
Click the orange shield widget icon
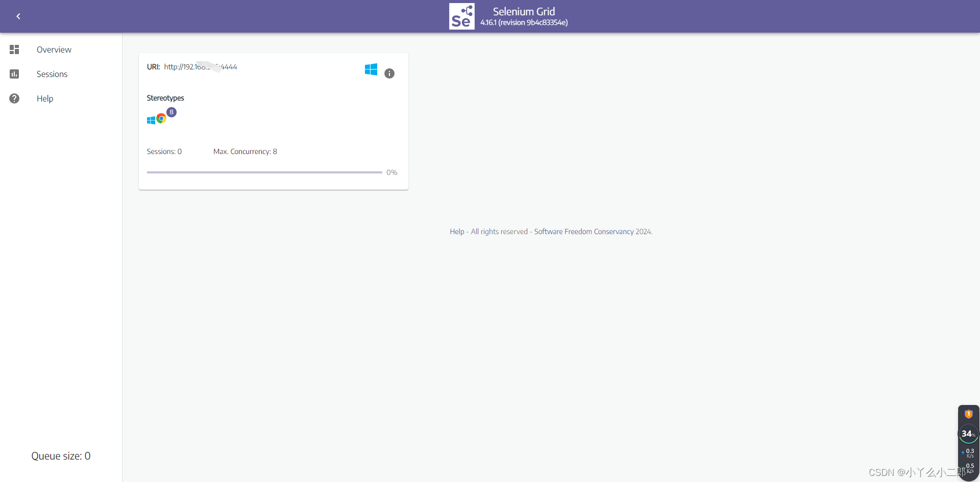click(969, 414)
